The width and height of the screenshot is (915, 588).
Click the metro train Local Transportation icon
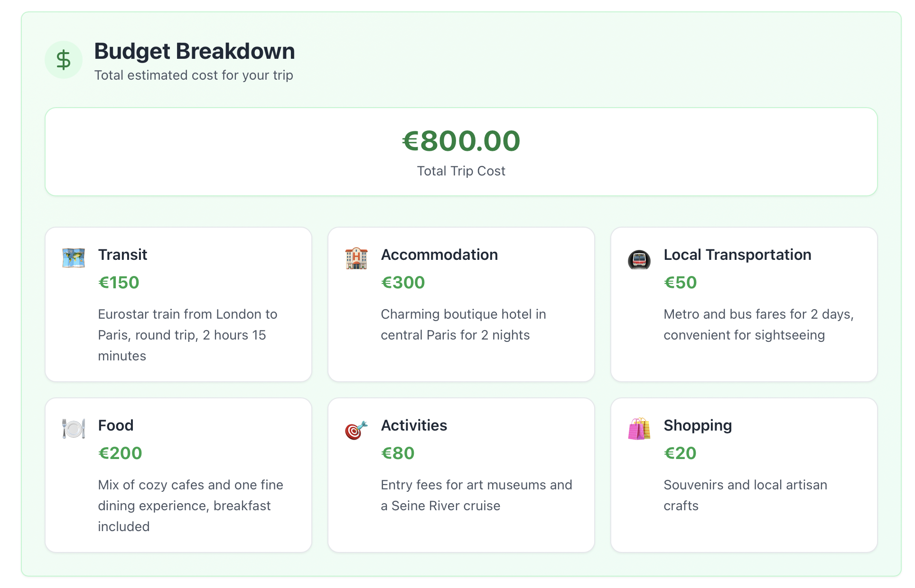(x=639, y=259)
